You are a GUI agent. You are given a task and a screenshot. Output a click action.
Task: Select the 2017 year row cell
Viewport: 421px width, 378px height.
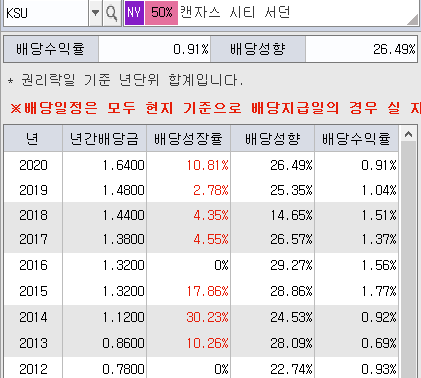pos(33,239)
